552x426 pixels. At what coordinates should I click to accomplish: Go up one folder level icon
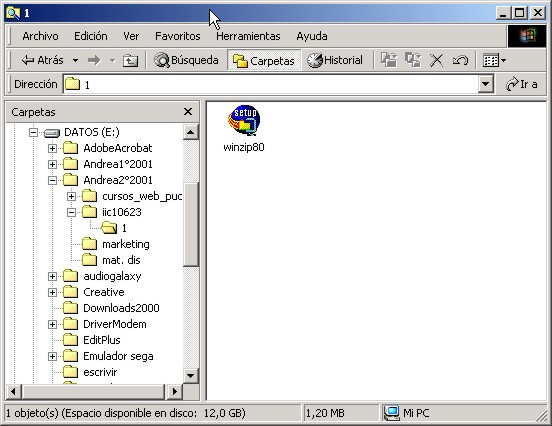(130, 61)
